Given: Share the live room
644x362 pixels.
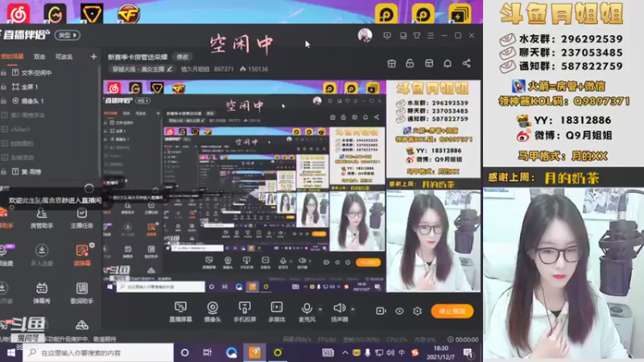Looking at the screenshot, I should point(466,64).
